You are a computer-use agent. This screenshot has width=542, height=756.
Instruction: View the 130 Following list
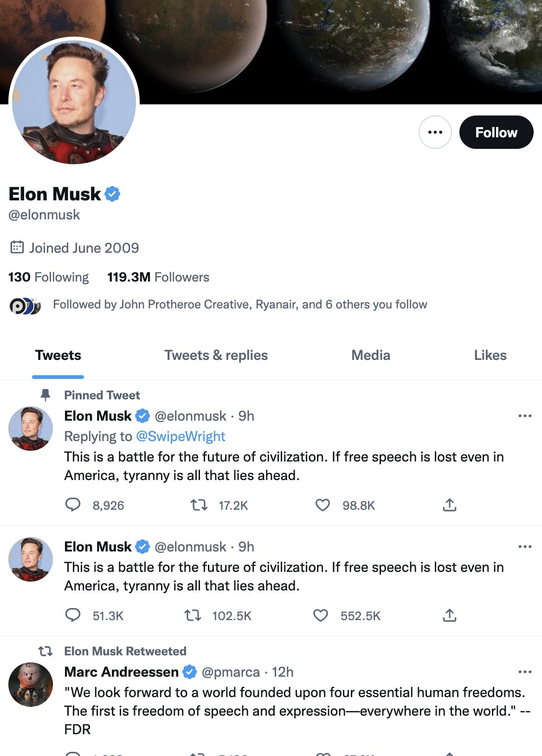tap(49, 277)
